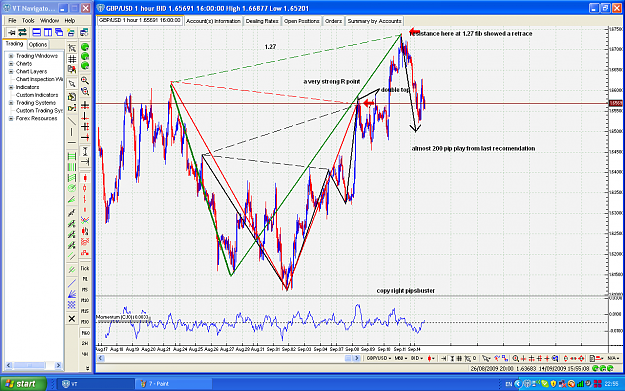Open the Dealing Rates tab

(262, 21)
